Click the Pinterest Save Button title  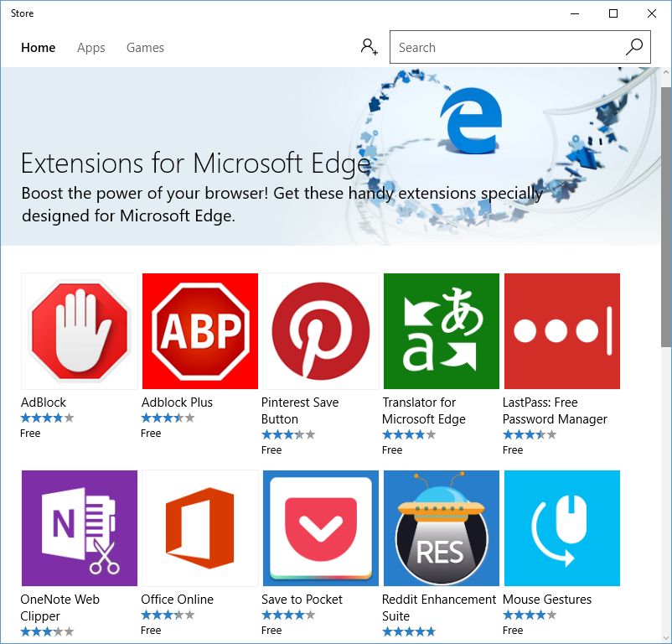[x=300, y=411]
